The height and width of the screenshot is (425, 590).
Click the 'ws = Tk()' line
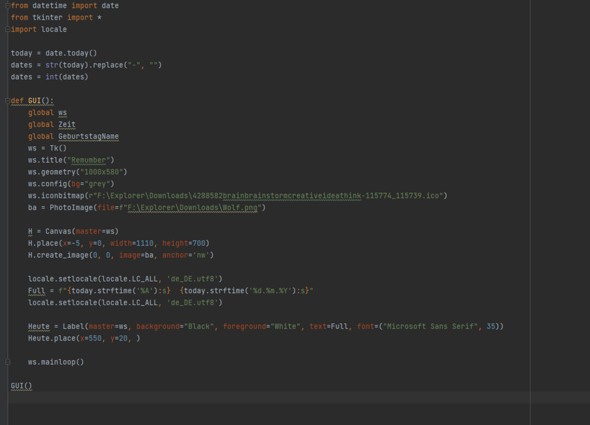coord(47,148)
